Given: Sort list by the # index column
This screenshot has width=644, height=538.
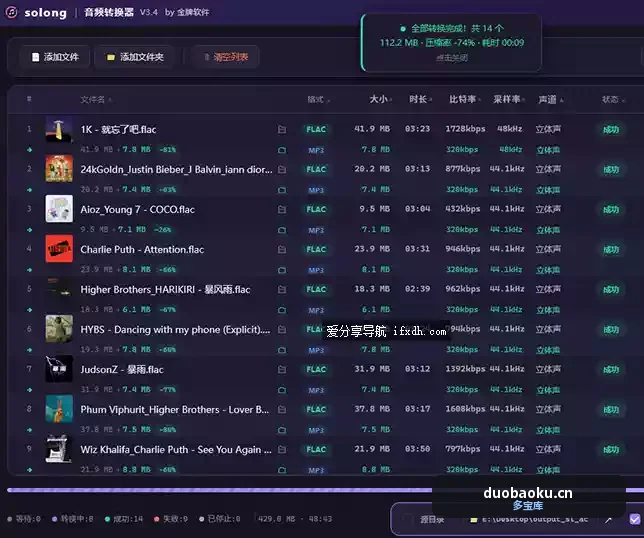Looking at the screenshot, I should pyautogui.click(x=29, y=99).
